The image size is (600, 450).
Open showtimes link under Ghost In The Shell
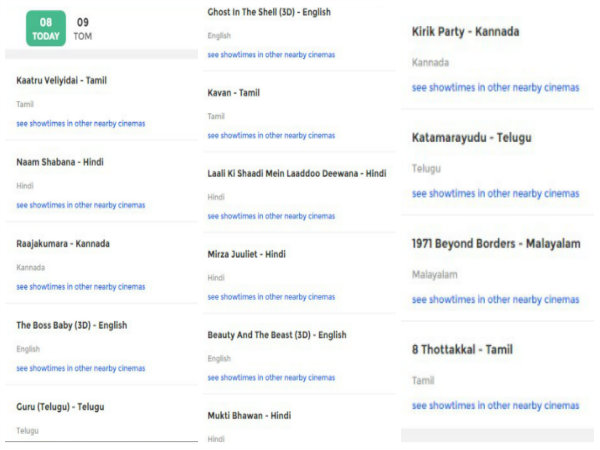pyautogui.click(x=271, y=55)
